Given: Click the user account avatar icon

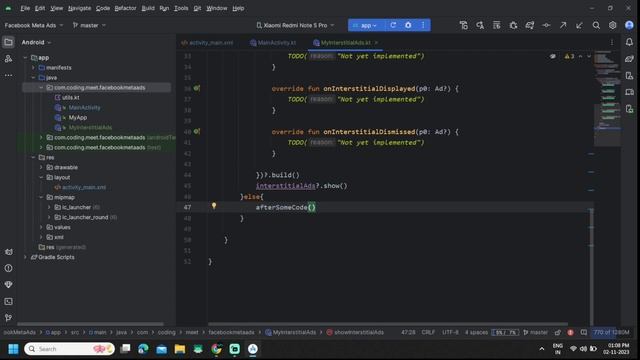Looking at the screenshot, I should point(629,25).
